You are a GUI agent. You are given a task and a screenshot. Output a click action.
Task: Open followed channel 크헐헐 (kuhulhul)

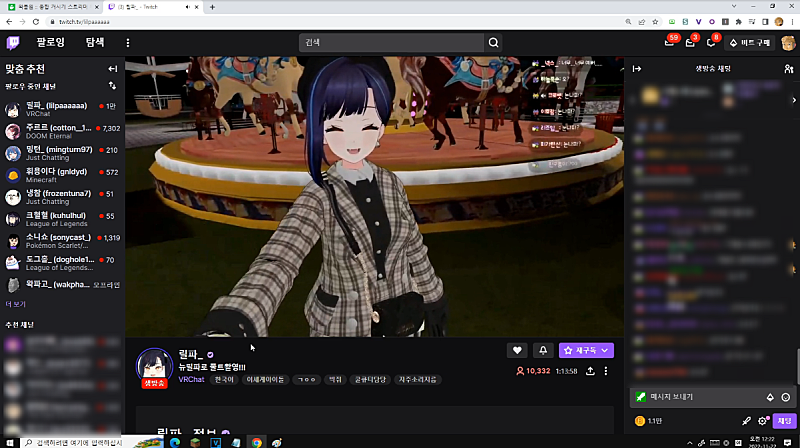pyautogui.click(x=62, y=219)
